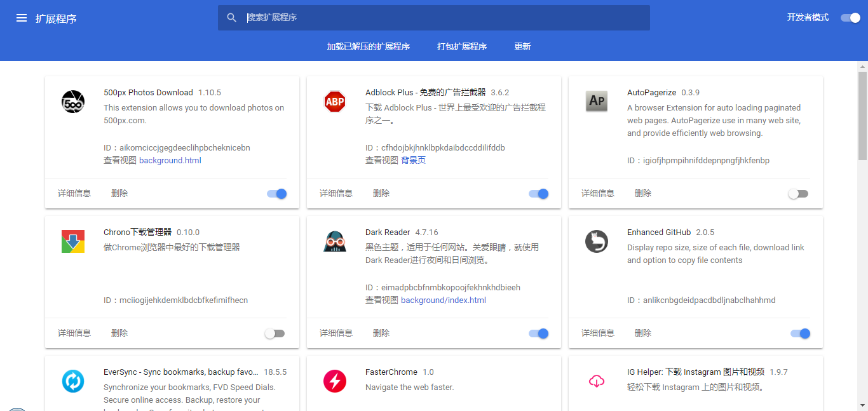Click Dark Reader extension name text
This screenshot has height=411, width=868.
pyautogui.click(x=388, y=232)
